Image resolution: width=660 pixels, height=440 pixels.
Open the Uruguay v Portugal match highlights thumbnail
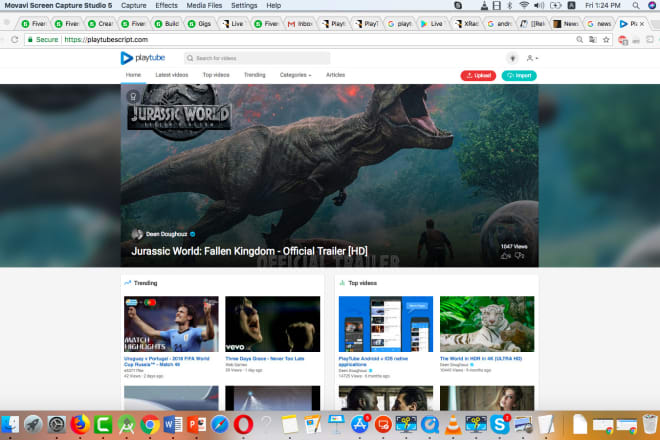[171, 324]
